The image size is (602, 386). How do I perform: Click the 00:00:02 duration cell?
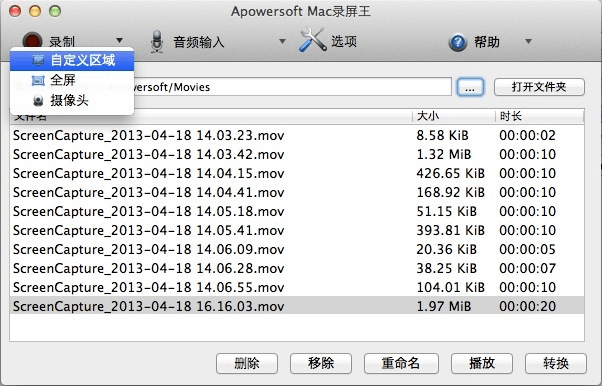(x=528, y=135)
